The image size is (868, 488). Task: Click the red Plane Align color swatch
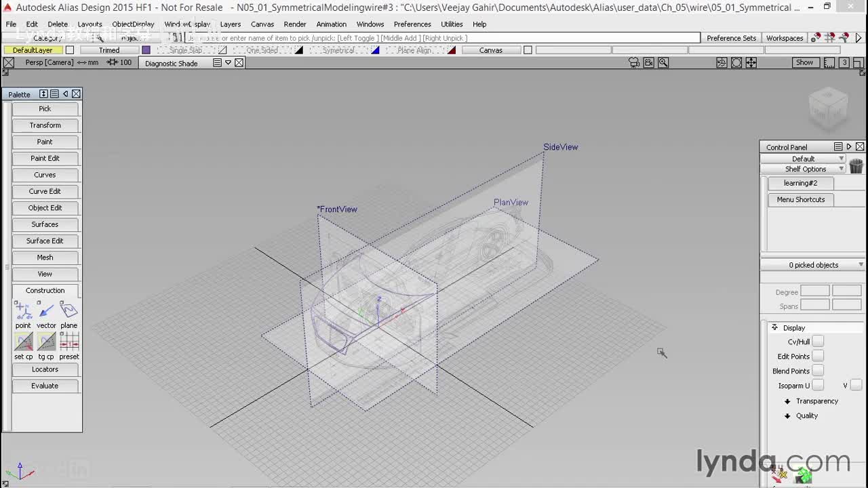click(452, 50)
